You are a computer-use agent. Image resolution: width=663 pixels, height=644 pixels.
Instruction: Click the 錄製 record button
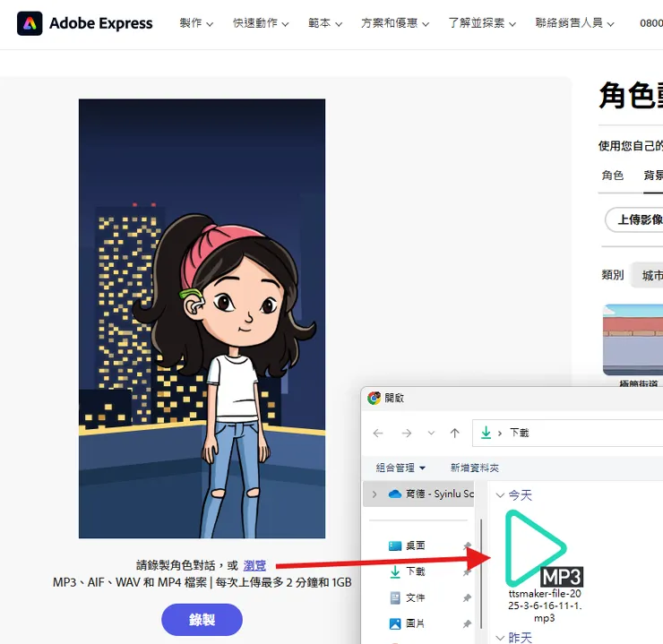[x=202, y=620]
